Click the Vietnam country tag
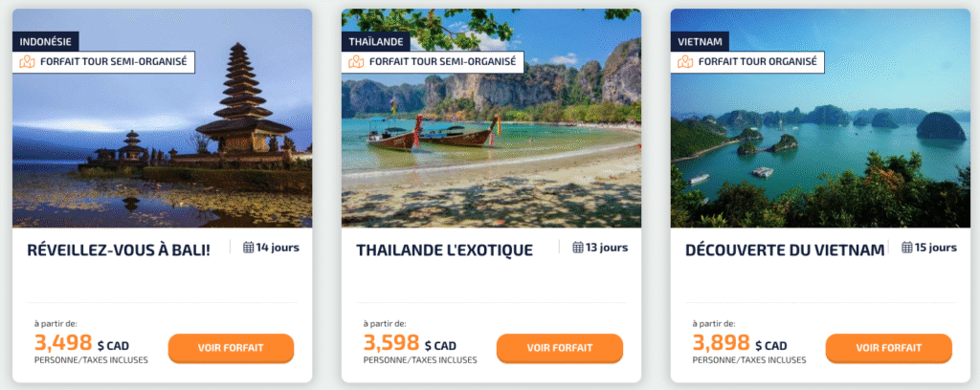 (x=702, y=41)
